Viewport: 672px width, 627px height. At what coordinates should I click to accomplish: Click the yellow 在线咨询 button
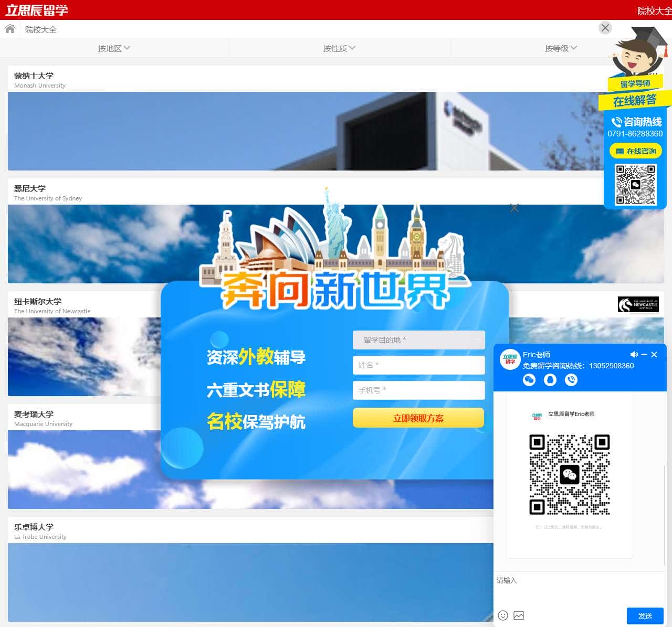click(635, 151)
